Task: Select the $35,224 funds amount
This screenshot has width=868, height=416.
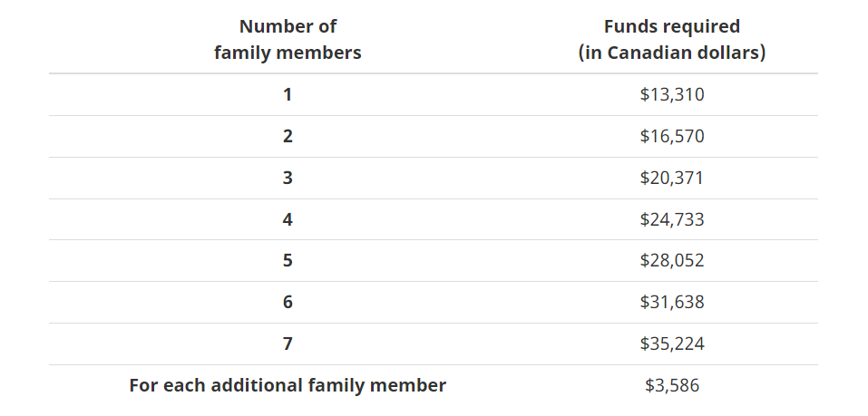Action: [x=672, y=343]
